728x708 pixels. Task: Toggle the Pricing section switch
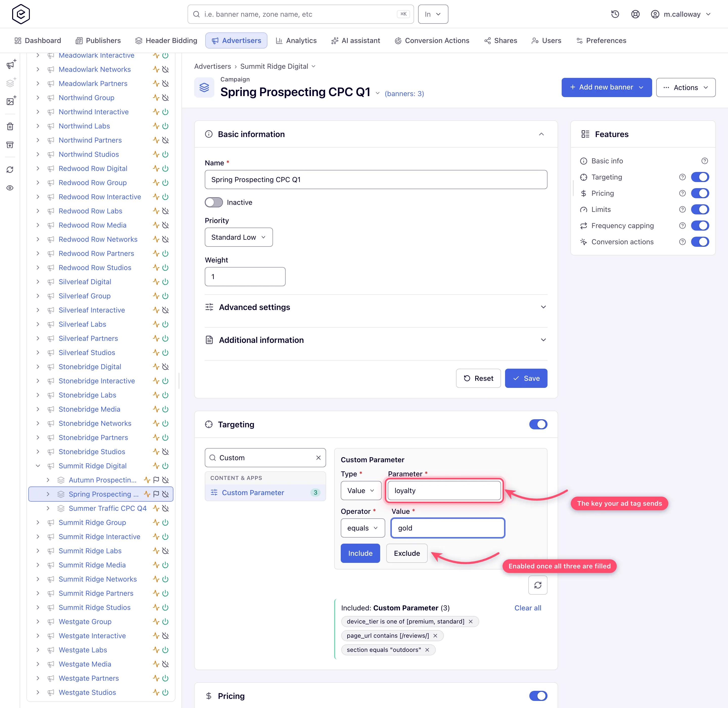coord(538,696)
